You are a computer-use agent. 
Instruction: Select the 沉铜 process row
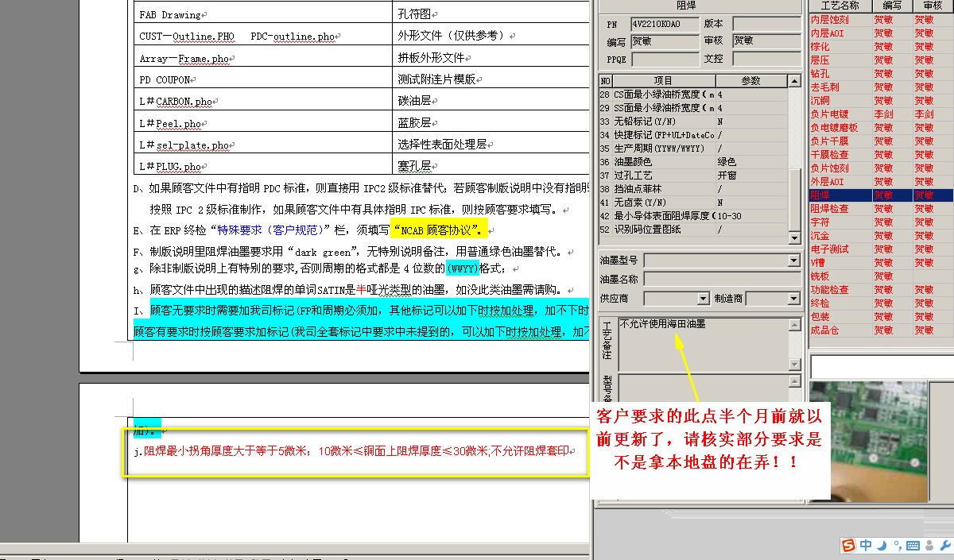[880, 100]
